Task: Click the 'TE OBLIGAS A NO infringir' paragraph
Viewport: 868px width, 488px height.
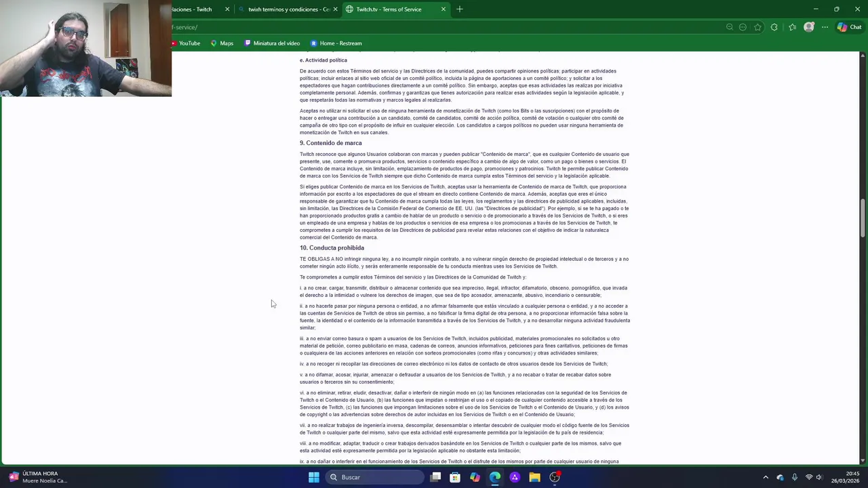Action: (x=465, y=262)
